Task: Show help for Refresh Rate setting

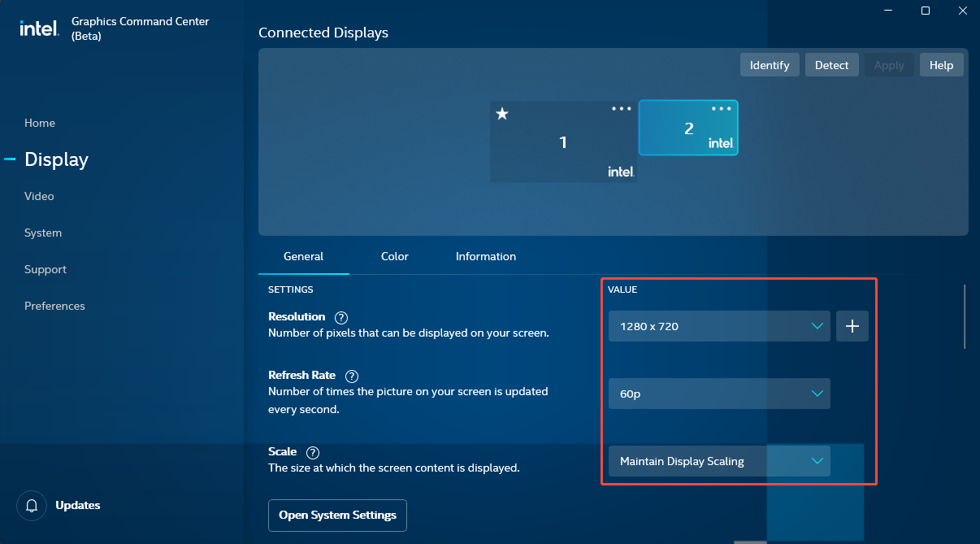Action: (352, 376)
